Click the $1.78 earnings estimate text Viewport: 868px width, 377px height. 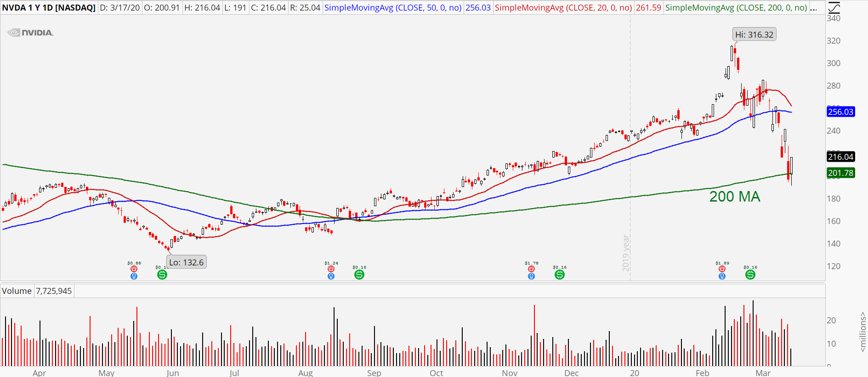[x=532, y=263]
